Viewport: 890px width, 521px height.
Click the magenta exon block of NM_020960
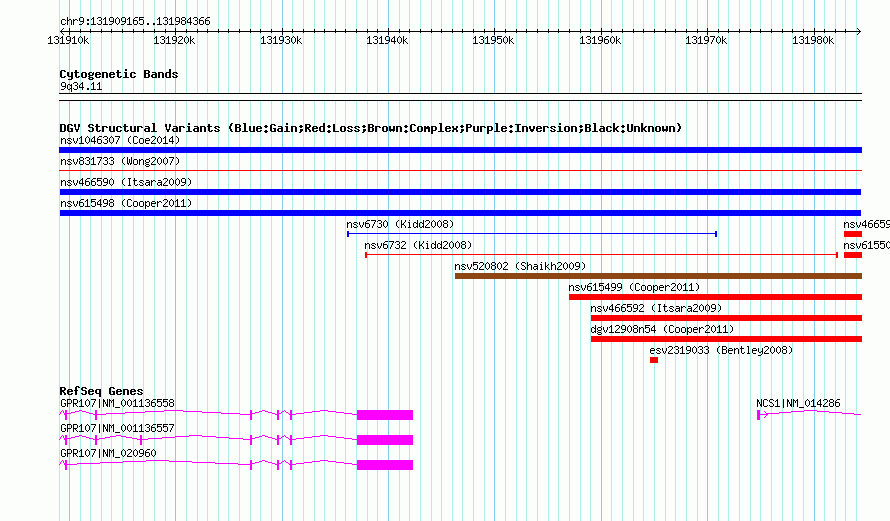point(385,465)
